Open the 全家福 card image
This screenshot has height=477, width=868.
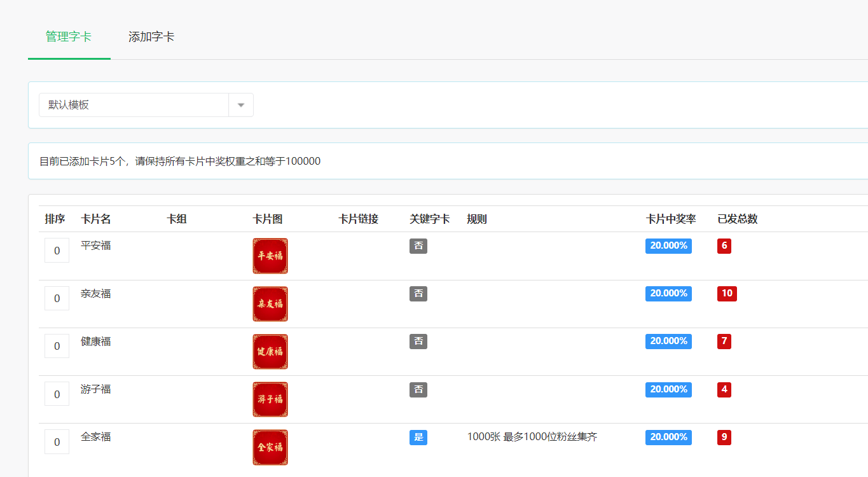(x=270, y=447)
